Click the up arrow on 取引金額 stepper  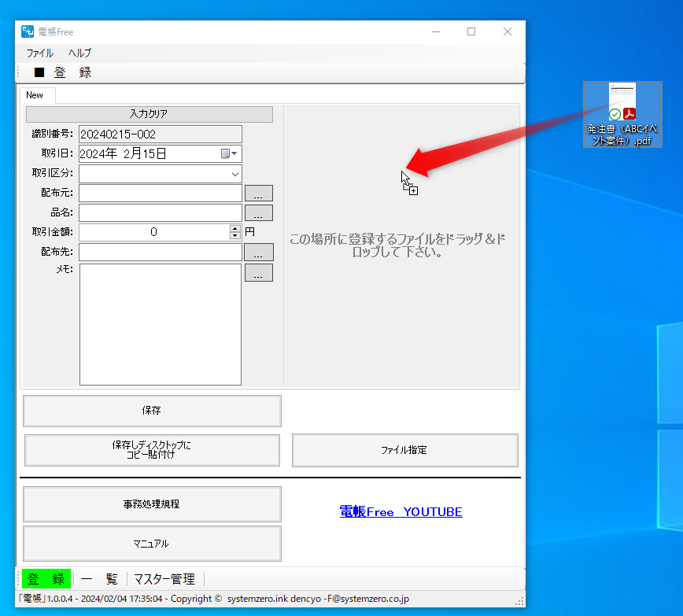[234, 228]
